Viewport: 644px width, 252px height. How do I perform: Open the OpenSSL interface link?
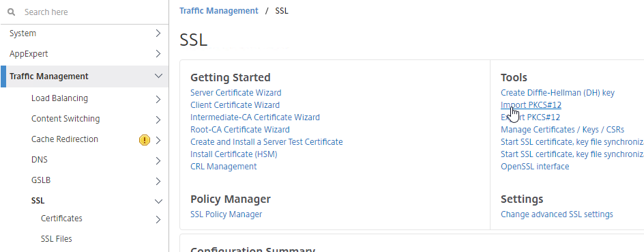point(535,167)
